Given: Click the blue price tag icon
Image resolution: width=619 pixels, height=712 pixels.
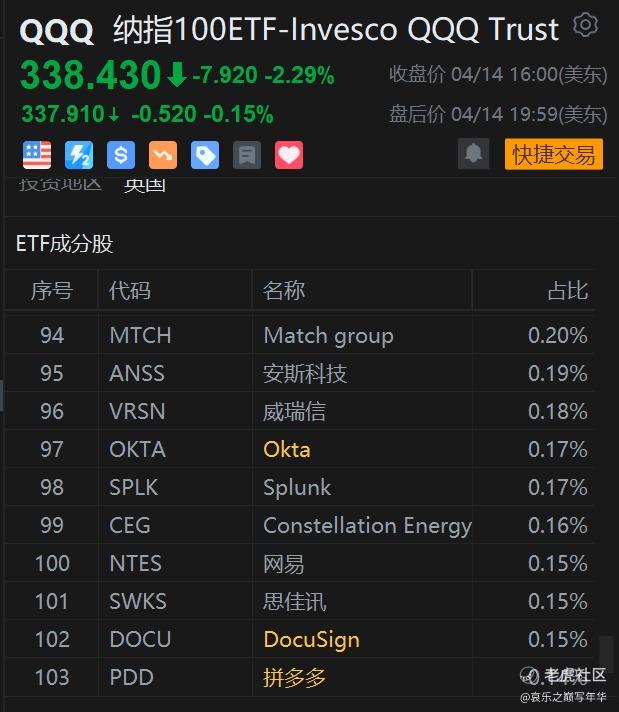Looking at the screenshot, I should tap(205, 155).
